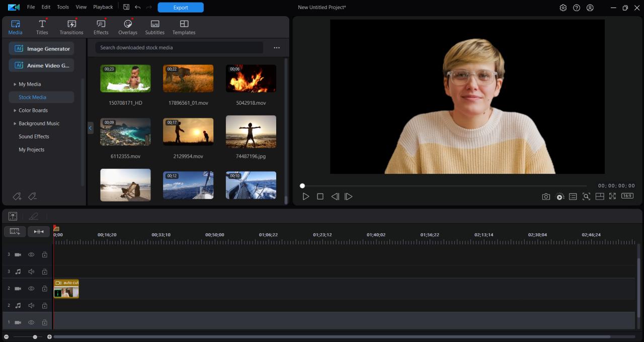The image size is (644, 342).
Task: Open the Settings gear icon
Action: pyautogui.click(x=563, y=8)
